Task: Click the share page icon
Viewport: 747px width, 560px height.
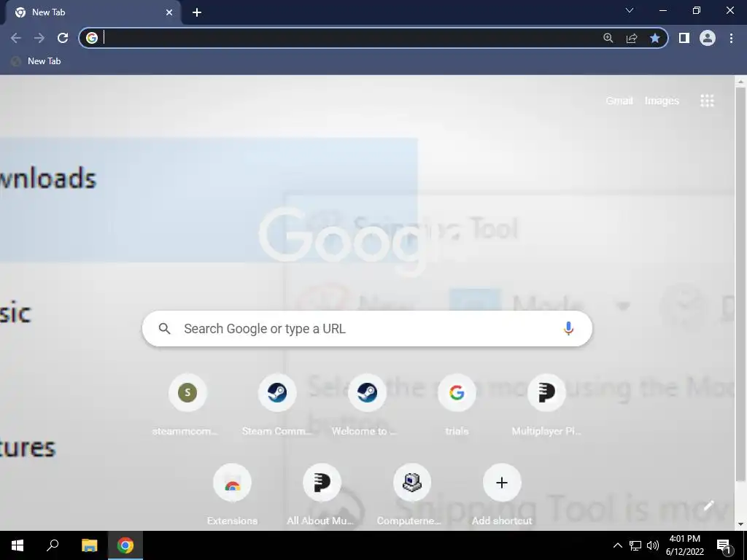Action: click(x=632, y=38)
